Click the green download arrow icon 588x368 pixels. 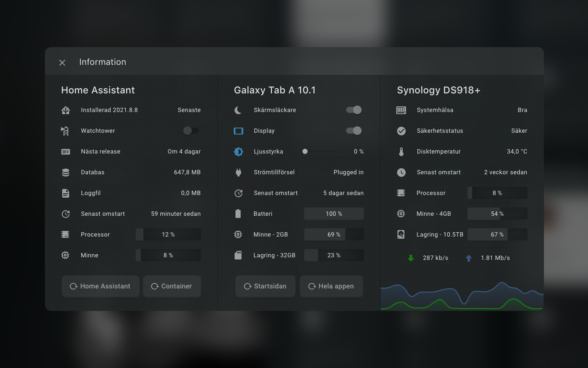pos(411,258)
